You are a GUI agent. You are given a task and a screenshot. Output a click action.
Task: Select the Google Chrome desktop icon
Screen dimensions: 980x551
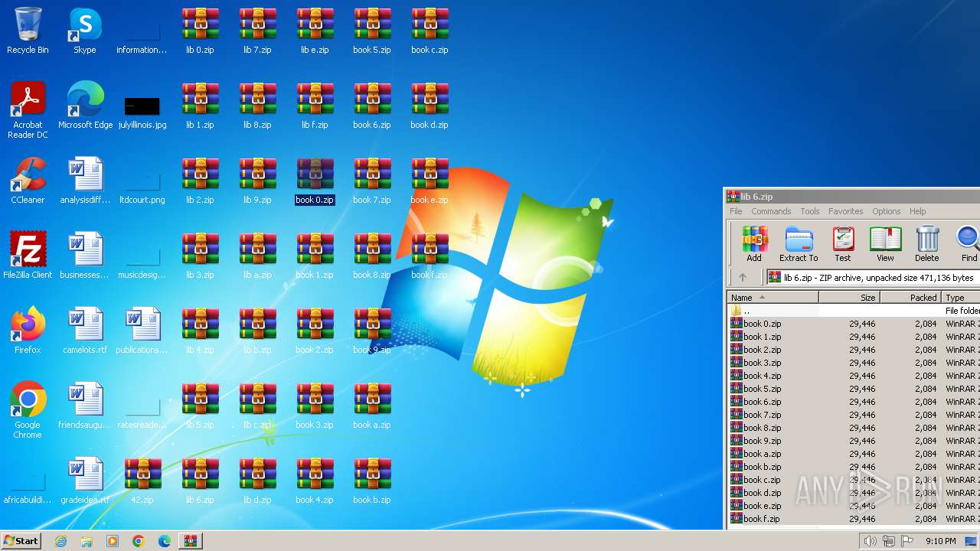pyautogui.click(x=28, y=411)
